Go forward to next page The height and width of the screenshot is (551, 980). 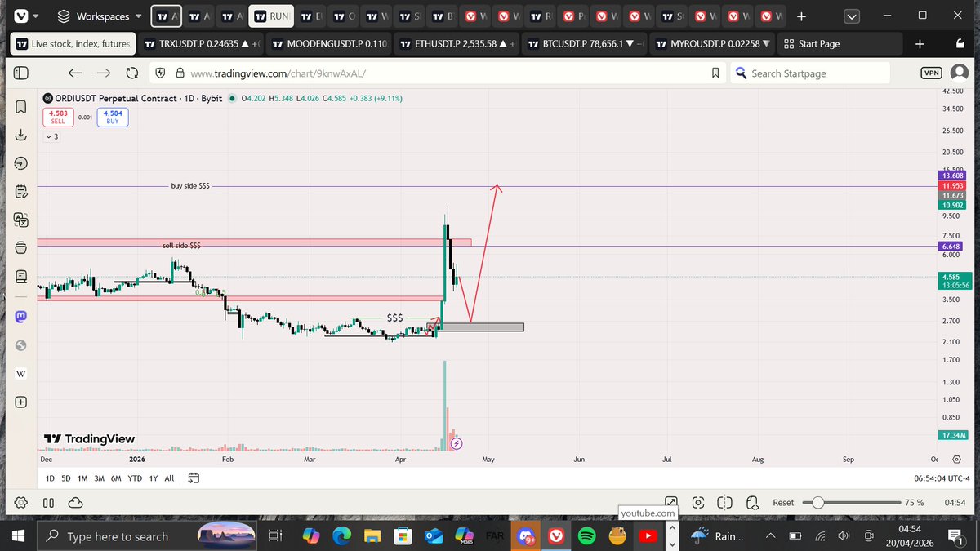pos(104,73)
